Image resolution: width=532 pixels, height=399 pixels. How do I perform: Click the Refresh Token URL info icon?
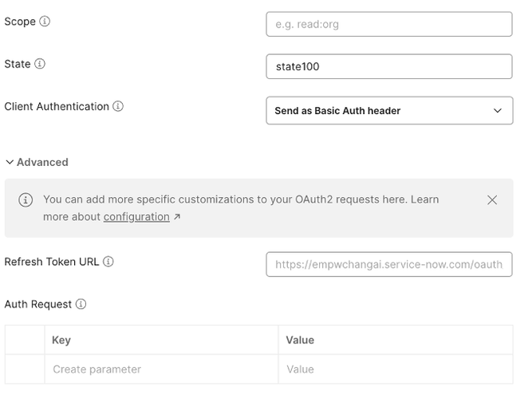click(108, 261)
